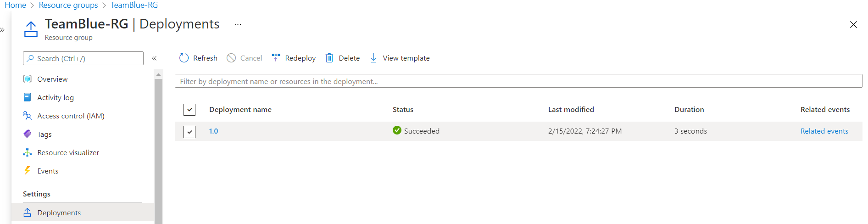Click the Redeploy toolbar icon
The height and width of the screenshot is (224, 868).
pos(276,58)
